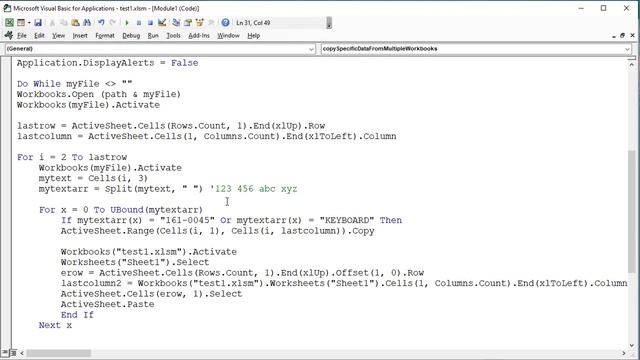This screenshot has width=640, height=360.
Task: Open the Format menu
Action: pos(105,36)
